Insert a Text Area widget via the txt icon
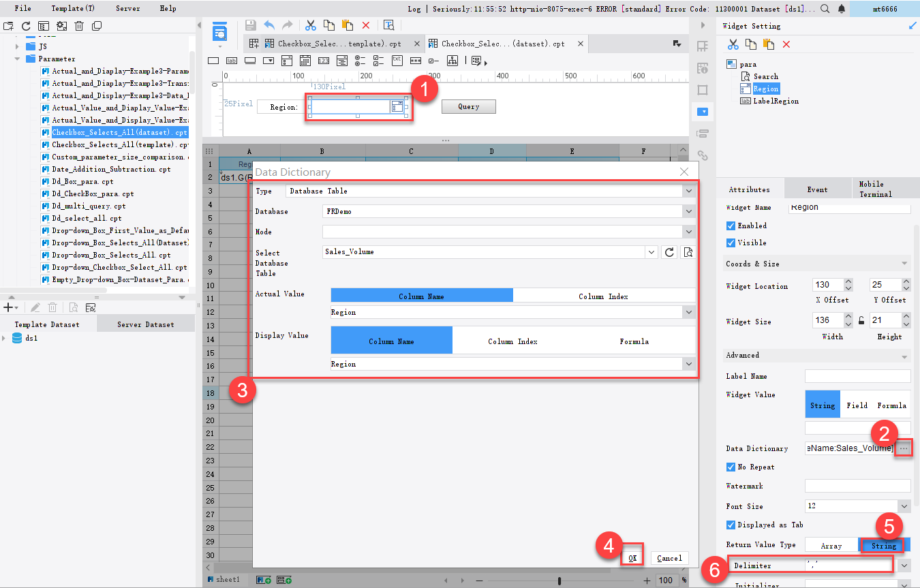This screenshot has height=588, width=920. pos(397,60)
